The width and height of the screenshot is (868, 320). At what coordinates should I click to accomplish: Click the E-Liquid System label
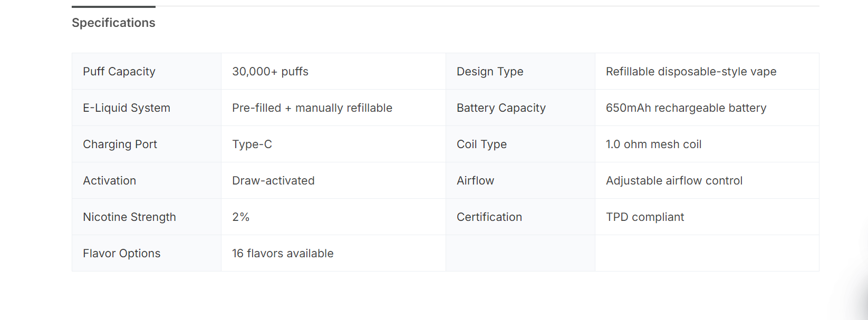point(127,108)
